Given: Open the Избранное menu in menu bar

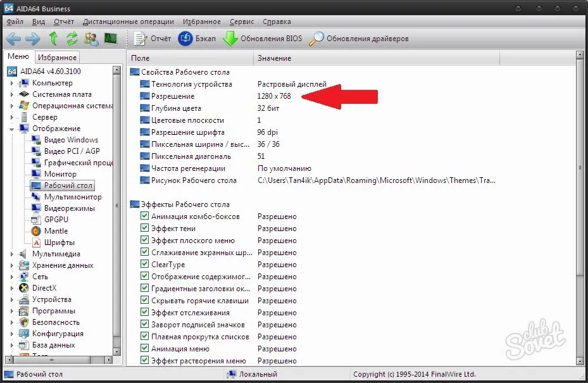Looking at the screenshot, I should [x=202, y=22].
